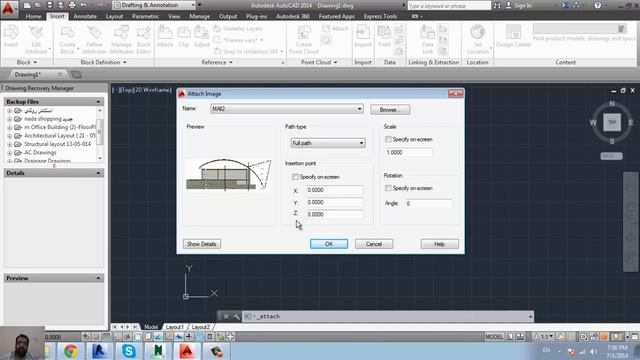This screenshot has width=640, height=360.
Task: Collapse the Details section
Action: coord(98,173)
